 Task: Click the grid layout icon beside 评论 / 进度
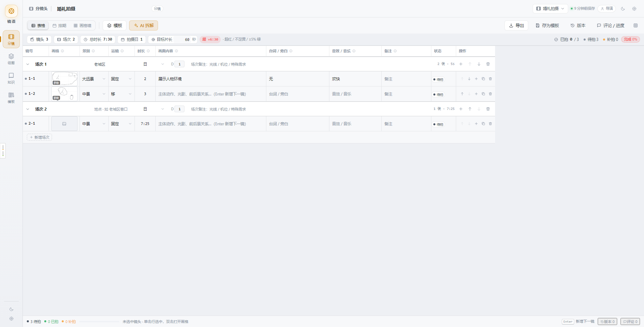point(636,25)
